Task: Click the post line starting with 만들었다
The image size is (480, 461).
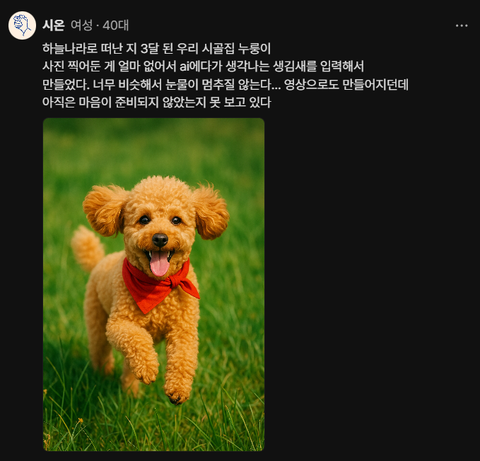Action: [225, 84]
